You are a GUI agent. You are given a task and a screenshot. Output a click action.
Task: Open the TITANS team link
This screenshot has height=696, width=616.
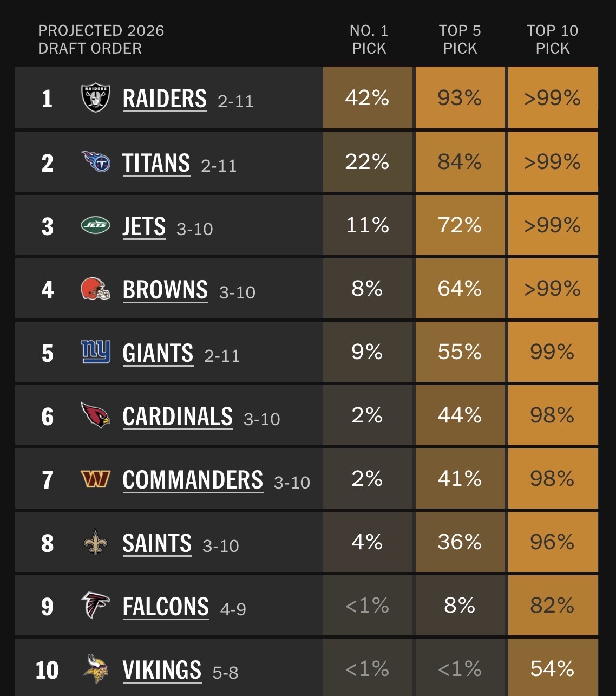[156, 162]
